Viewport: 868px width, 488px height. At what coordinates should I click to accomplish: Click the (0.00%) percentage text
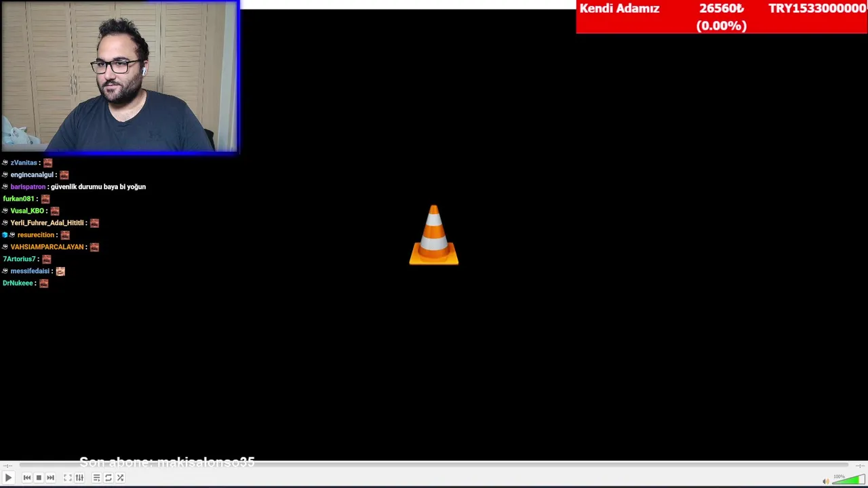pos(722,26)
